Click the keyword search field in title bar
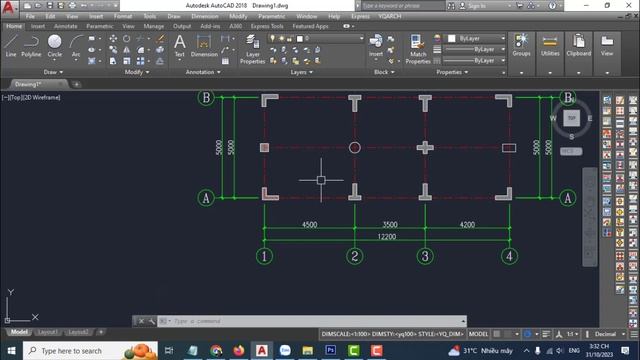Viewport: 640px width, 360px height. click(402, 6)
